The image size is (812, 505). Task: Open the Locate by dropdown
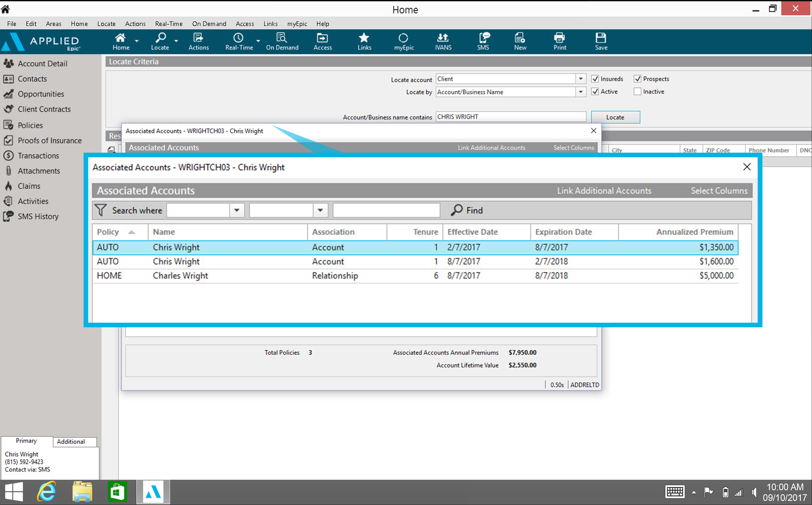581,92
